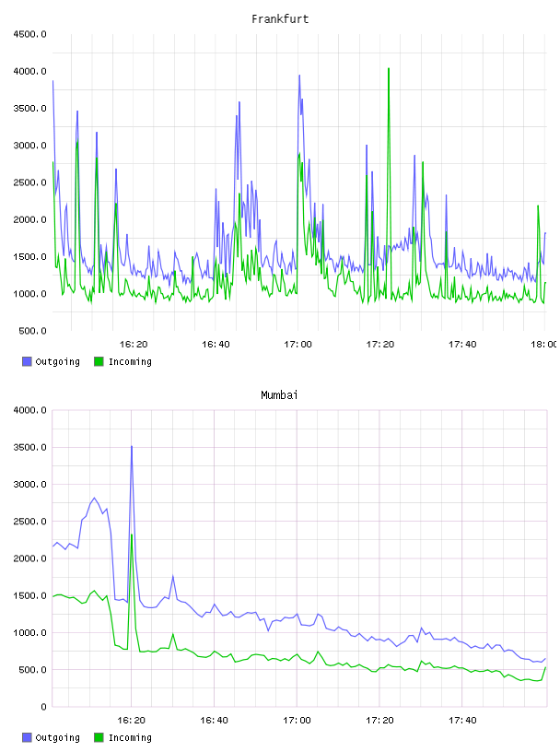Image resolution: width=560 pixels, height=752 pixels.
Task: Click the 4000.0 y-axis label in Frankfurt chart
Action: click(x=29, y=72)
